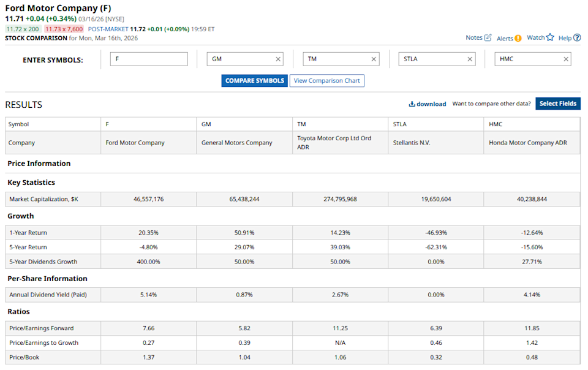
Task: Remove the STLA ticker using the X
Action: tap(470, 59)
